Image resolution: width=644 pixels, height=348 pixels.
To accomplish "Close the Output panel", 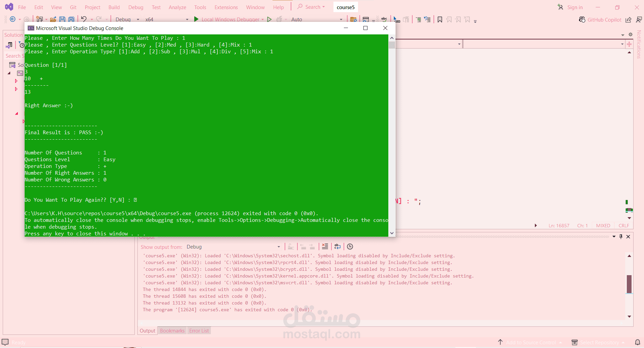I will pos(628,237).
